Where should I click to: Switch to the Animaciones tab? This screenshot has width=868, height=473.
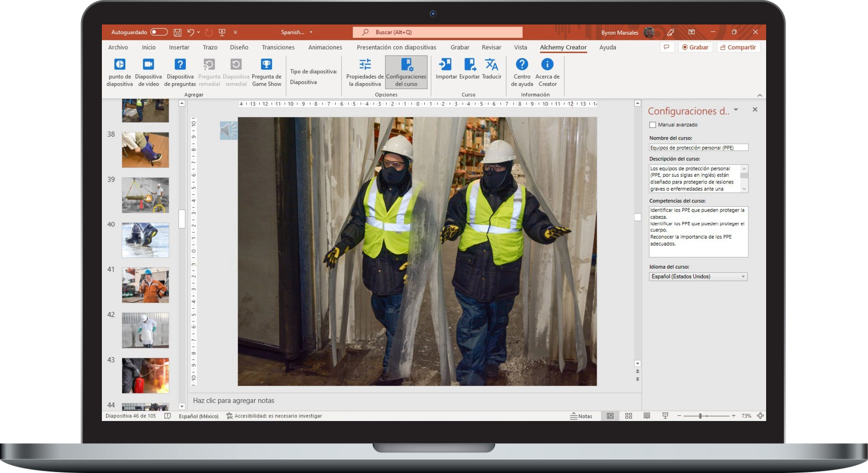point(325,47)
